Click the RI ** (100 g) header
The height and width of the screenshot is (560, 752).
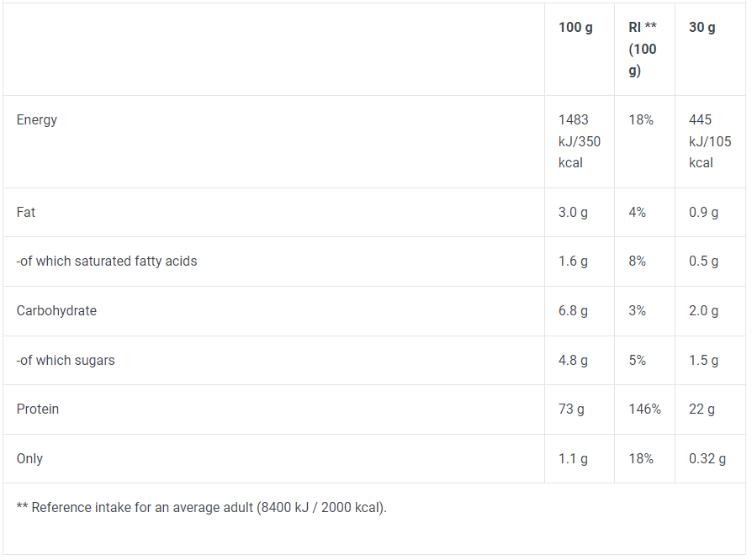coord(643,49)
